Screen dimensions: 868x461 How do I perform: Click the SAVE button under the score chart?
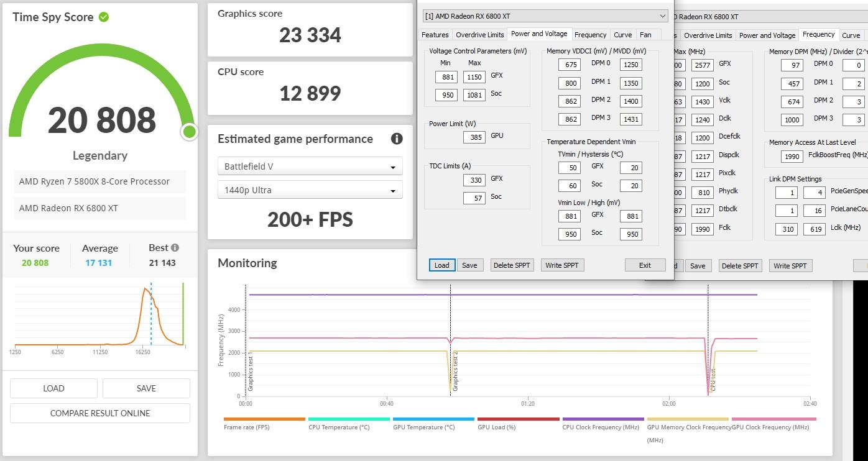(x=146, y=388)
